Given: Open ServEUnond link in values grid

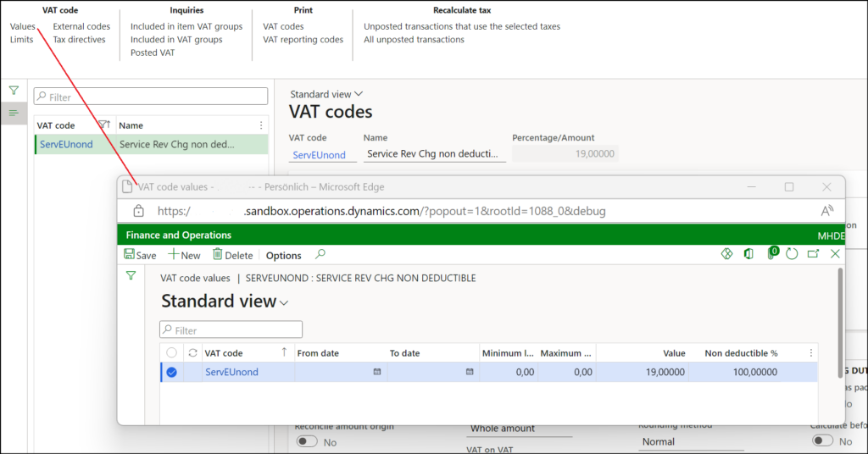Looking at the screenshot, I should [231, 372].
